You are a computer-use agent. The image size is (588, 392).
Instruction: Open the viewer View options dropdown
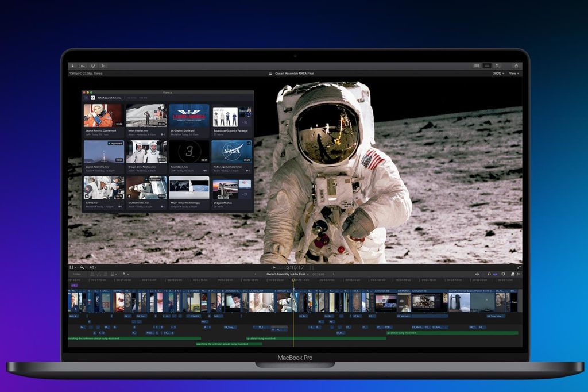point(514,74)
